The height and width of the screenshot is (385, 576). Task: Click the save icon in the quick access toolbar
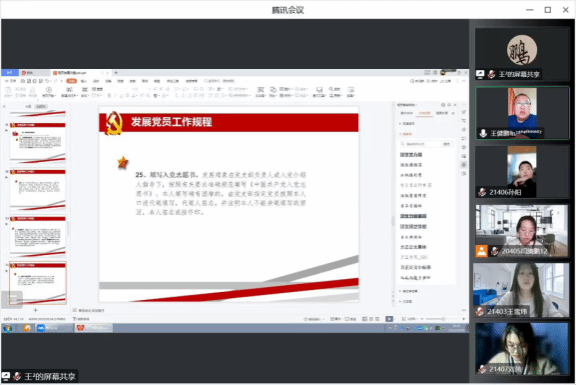pyautogui.click(x=23, y=81)
